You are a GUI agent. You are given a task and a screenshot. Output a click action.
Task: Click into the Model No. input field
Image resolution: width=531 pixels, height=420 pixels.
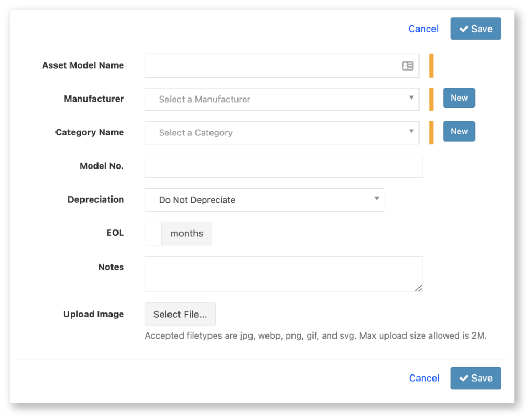[283, 166]
